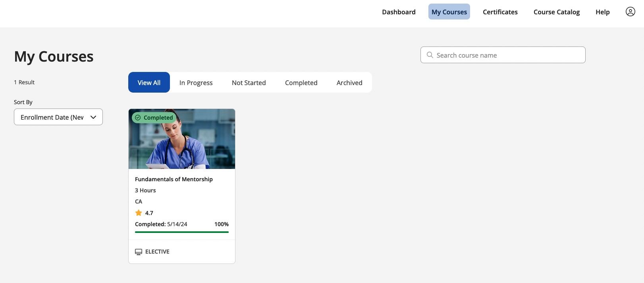Viewport: 644px width, 283px height.
Task: Filter by Not Started courses
Action: coord(249,82)
